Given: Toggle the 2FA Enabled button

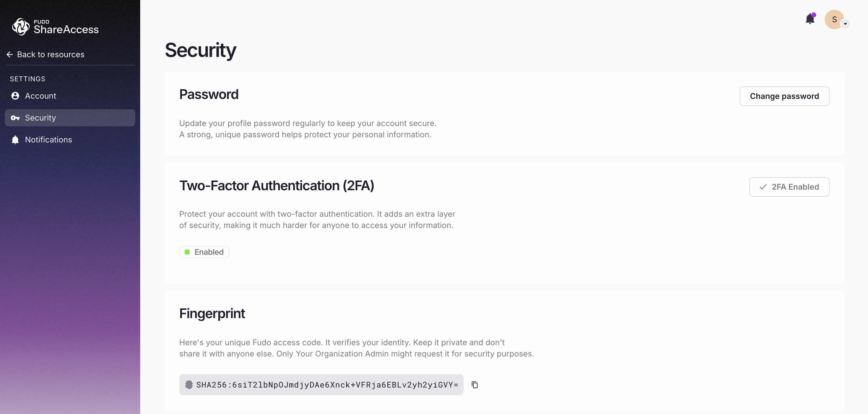Looking at the screenshot, I should pyautogui.click(x=789, y=187).
